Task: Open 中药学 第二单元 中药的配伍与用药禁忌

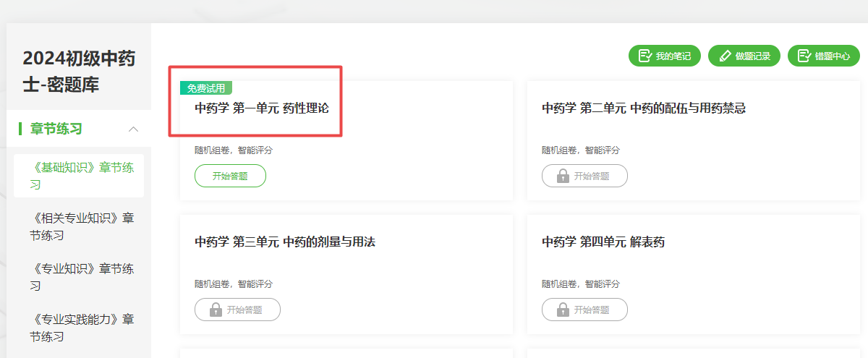Action: pos(643,108)
